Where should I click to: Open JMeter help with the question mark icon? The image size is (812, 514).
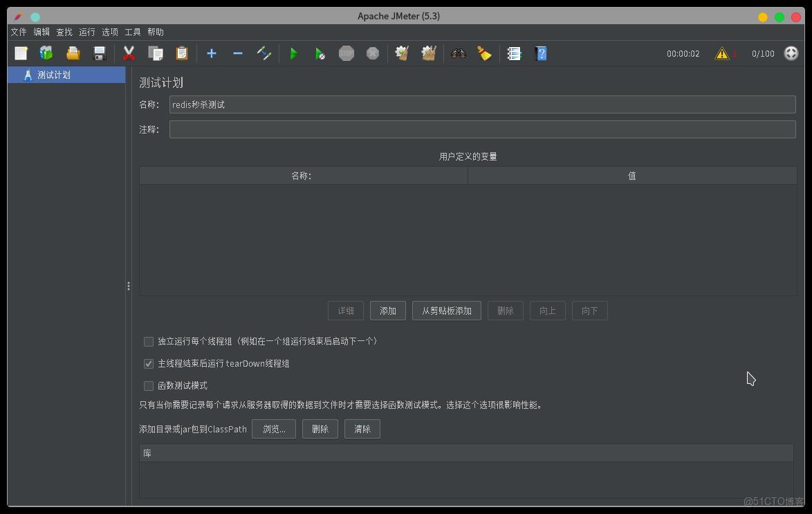click(541, 53)
